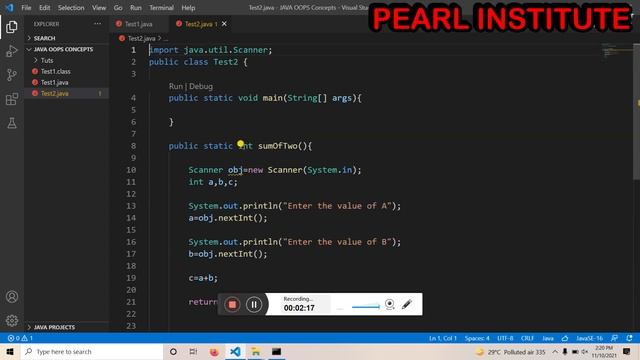Open the Extensions view
The height and width of the screenshot is (360, 640).
click(x=12, y=99)
